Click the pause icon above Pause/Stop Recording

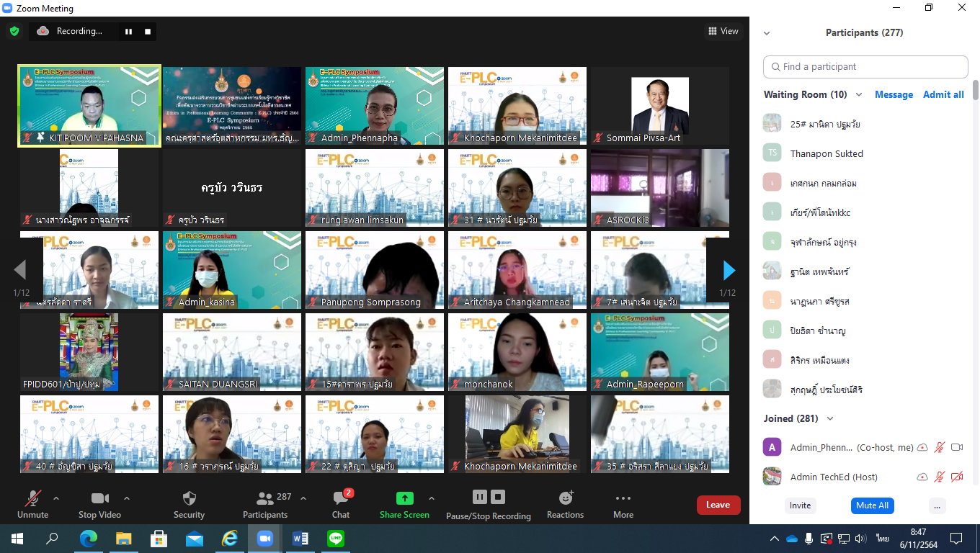click(x=479, y=497)
